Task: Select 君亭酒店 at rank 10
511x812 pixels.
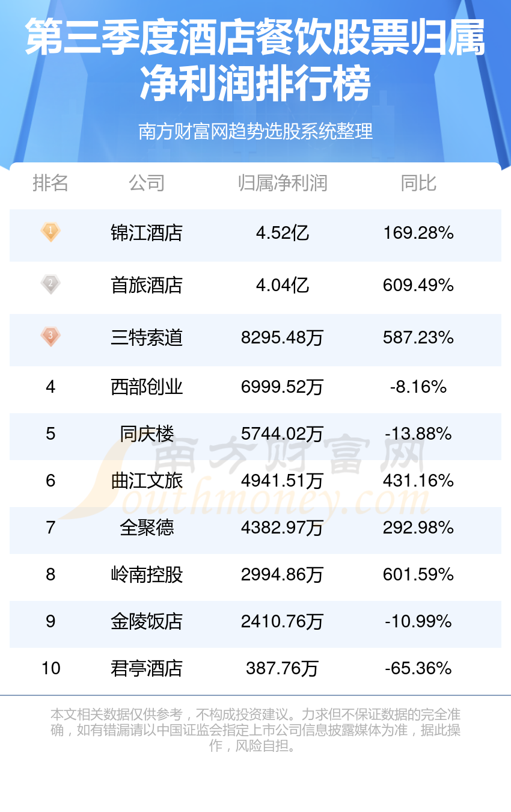Action: 147,668
